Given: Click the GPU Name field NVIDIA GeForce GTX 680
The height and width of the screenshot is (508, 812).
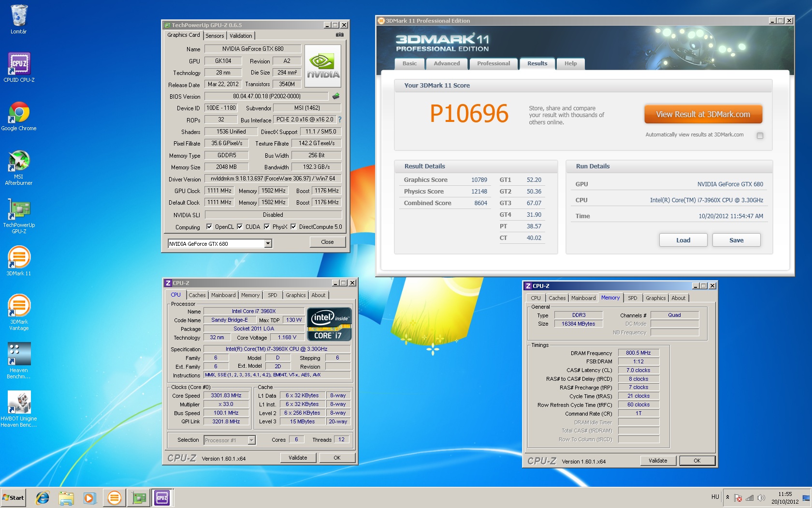Looking at the screenshot, I should coord(253,49).
